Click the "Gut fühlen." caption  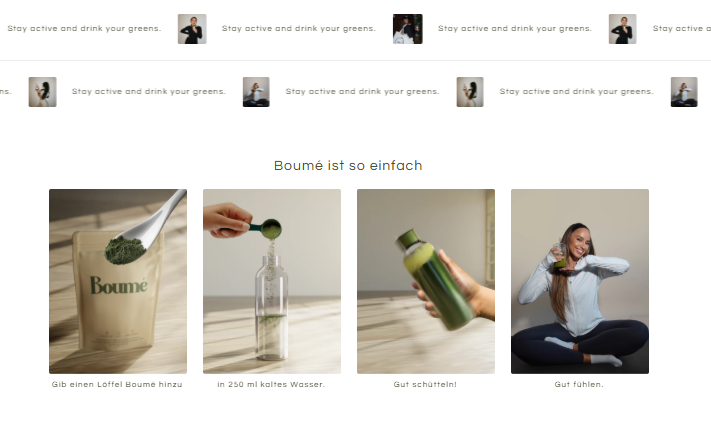579,385
